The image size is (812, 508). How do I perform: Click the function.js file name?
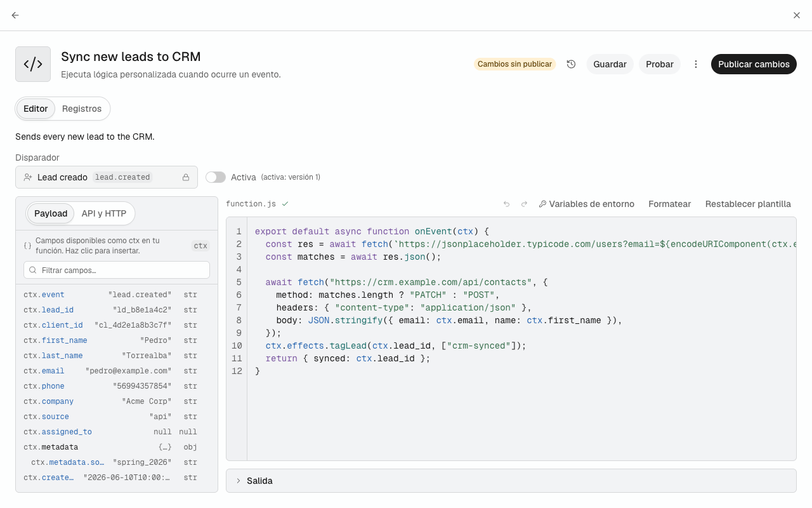point(251,204)
